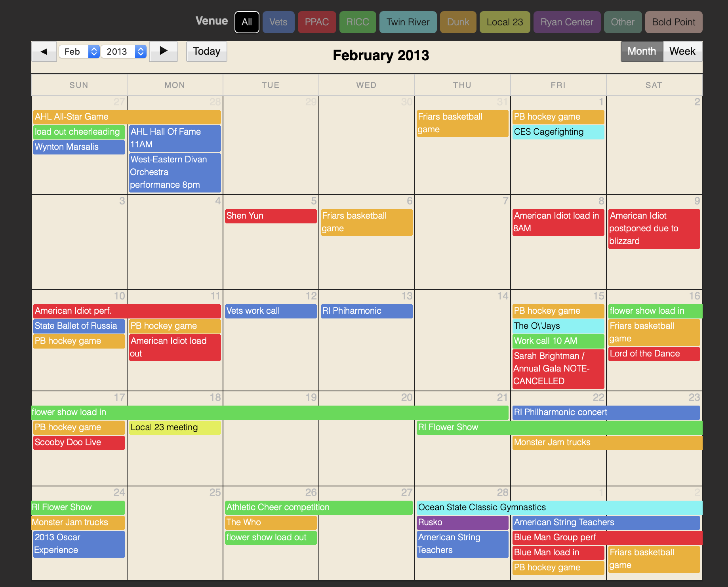Select the Month view tab

pyautogui.click(x=642, y=51)
